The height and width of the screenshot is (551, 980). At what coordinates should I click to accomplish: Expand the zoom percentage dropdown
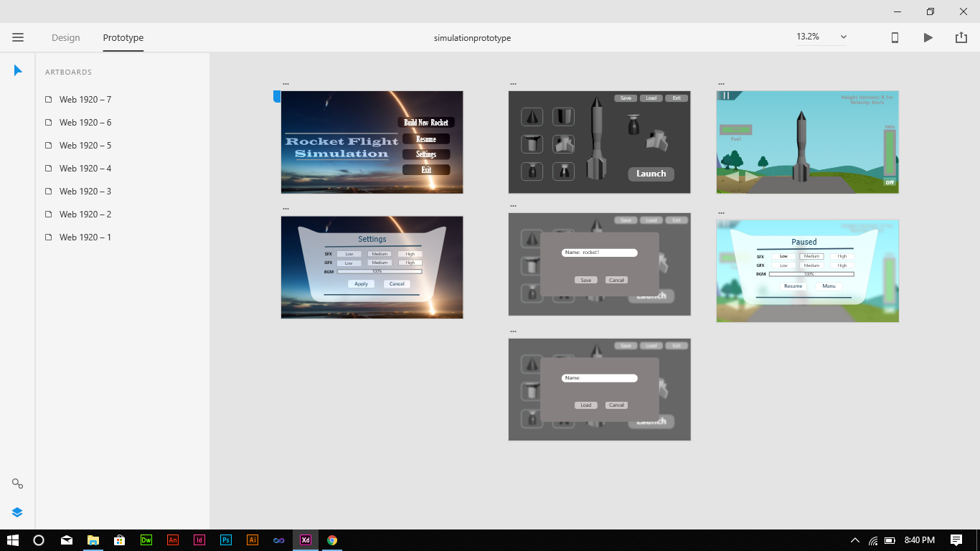[x=843, y=37]
